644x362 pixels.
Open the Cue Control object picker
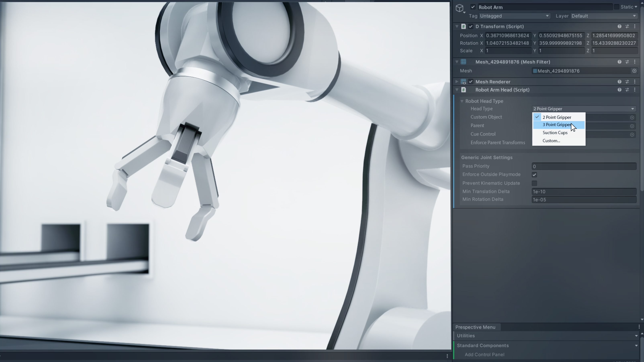click(x=632, y=135)
